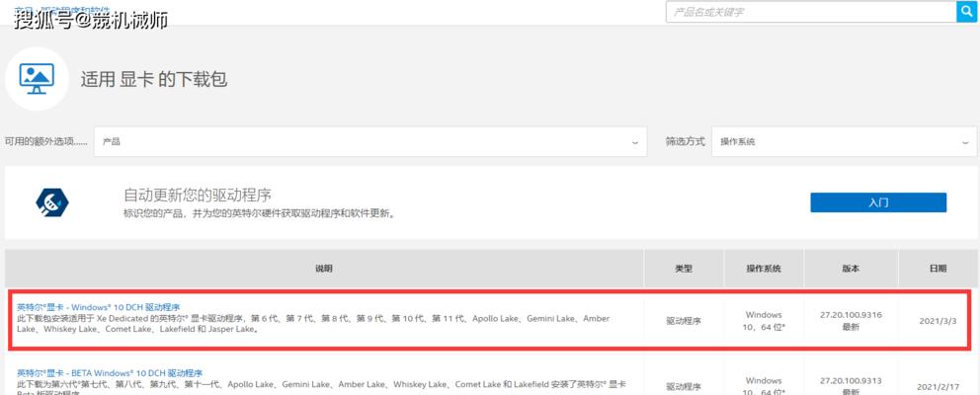Click the 驱动程序 type cell in 9316 row
The width and height of the screenshot is (980, 395).
684,321
